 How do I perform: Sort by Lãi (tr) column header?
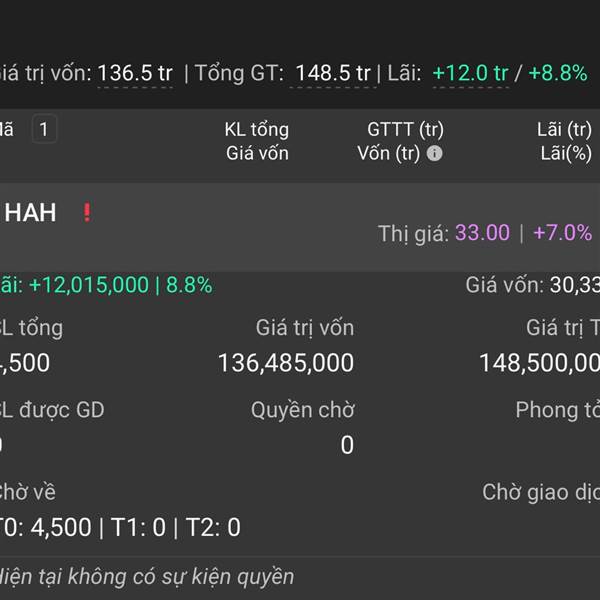coord(564,129)
